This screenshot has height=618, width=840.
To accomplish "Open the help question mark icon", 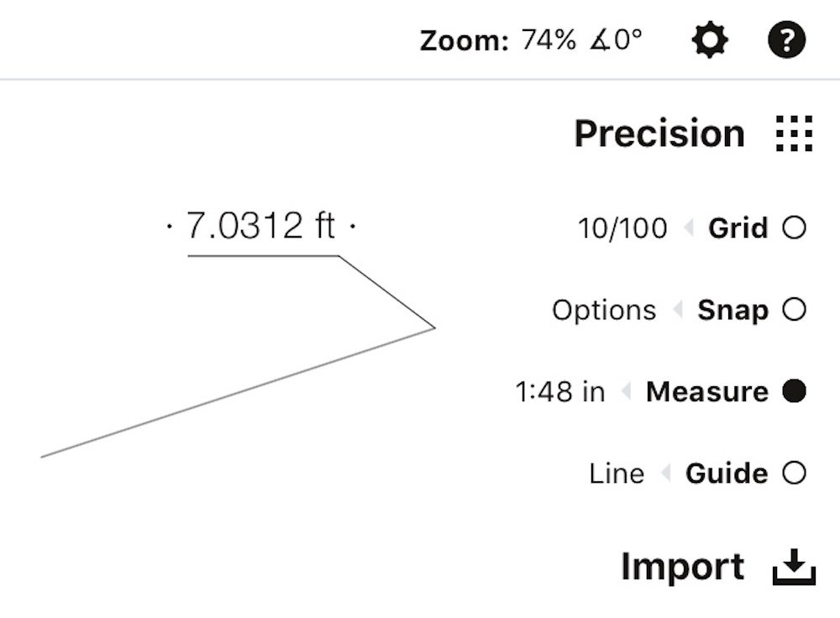I will [786, 40].
